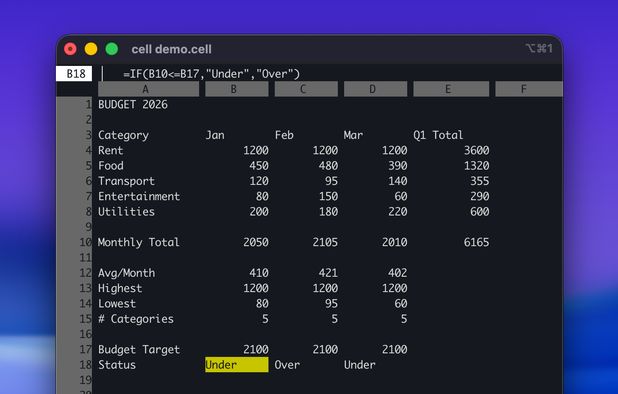
Task: Click Utilities Feb value 180
Action: [328, 212]
